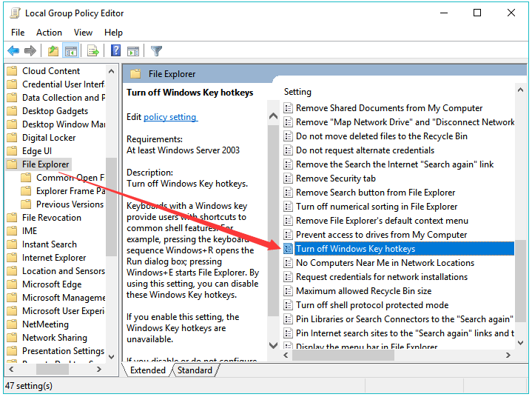Select Common Open File Dialog subfolder
The height and width of the screenshot is (397, 532).
tap(70, 178)
